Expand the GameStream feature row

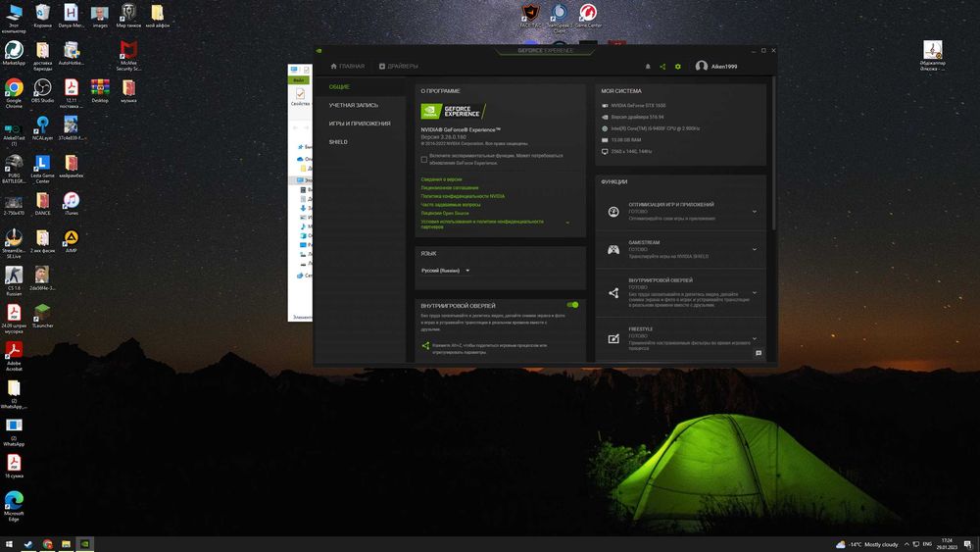coord(755,249)
